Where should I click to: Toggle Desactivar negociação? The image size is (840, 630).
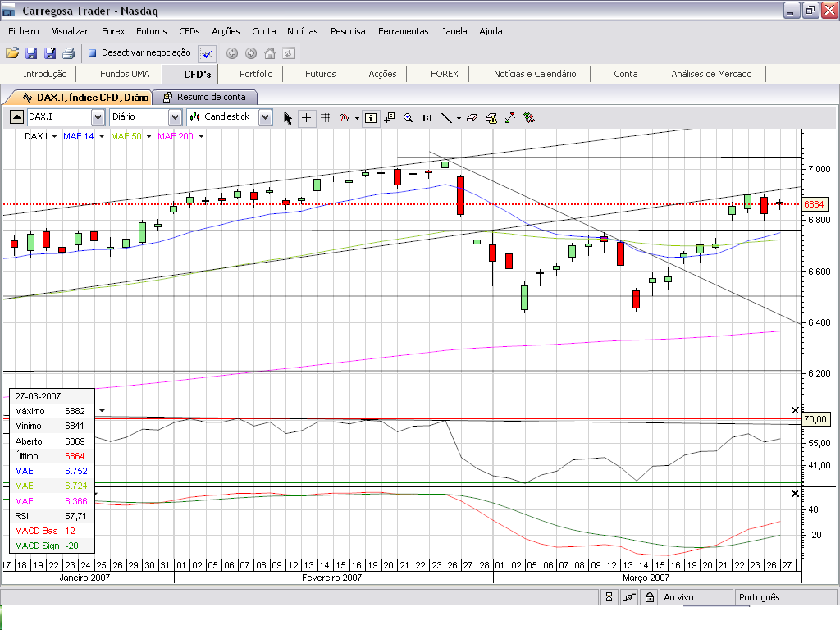pyautogui.click(x=139, y=52)
